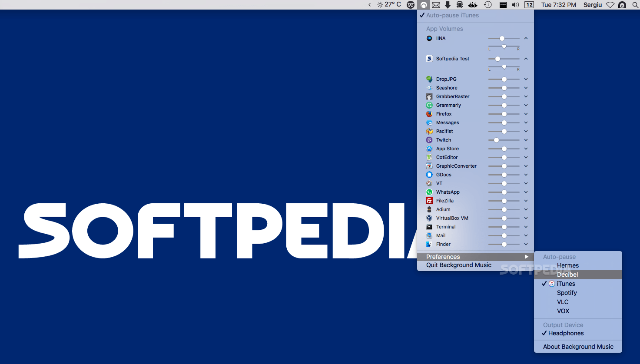The height and width of the screenshot is (364, 640).
Task: Click the FileZilla app icon
Action: [x=429, y=201]
